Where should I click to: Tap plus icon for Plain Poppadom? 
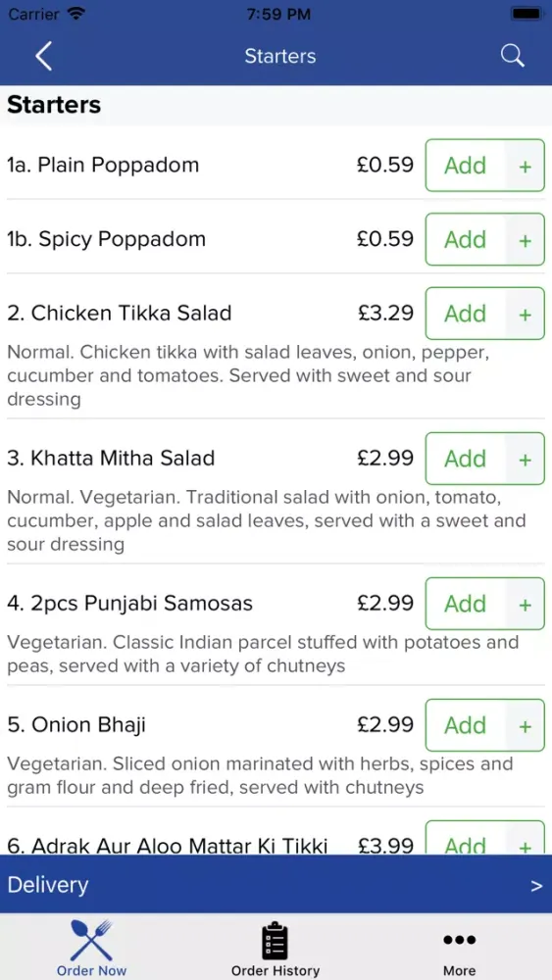click(526, 166)
